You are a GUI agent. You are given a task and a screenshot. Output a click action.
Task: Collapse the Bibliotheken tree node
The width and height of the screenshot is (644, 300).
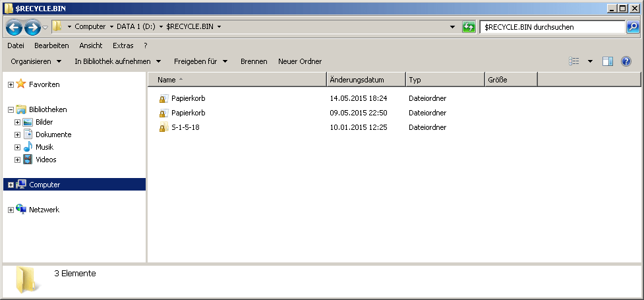tap(11, 109)
